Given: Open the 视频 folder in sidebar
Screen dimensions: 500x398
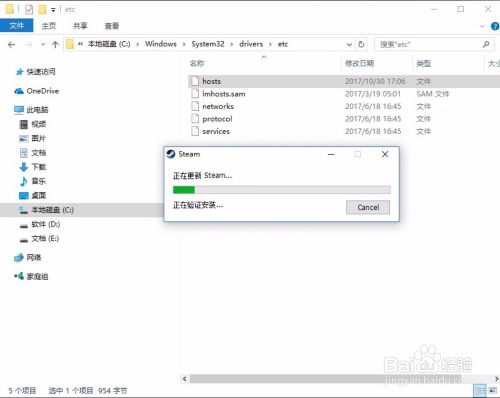Looking at the screenshot, I should point(33,124).
